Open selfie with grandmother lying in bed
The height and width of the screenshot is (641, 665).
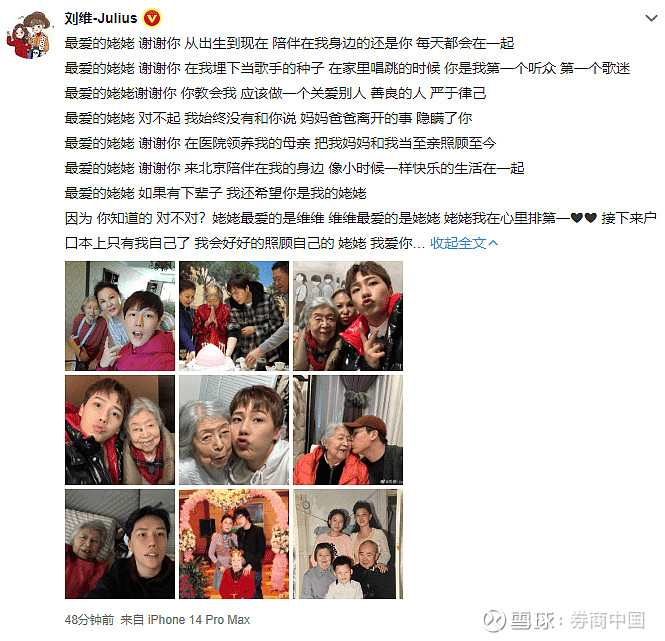120,544
